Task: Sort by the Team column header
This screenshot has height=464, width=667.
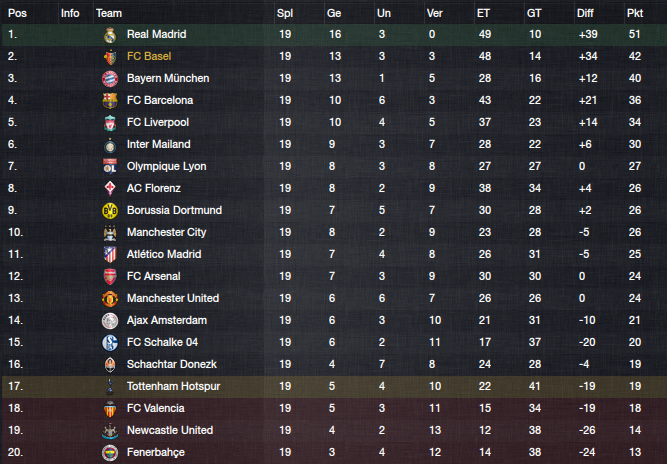Action: pyautogui.click(x=109, y=13)
